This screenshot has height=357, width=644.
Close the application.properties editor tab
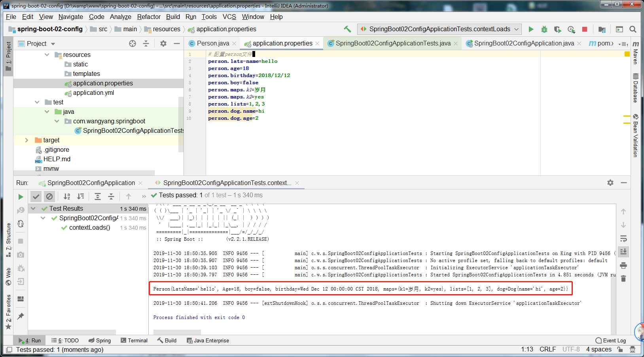click(317, 43)
